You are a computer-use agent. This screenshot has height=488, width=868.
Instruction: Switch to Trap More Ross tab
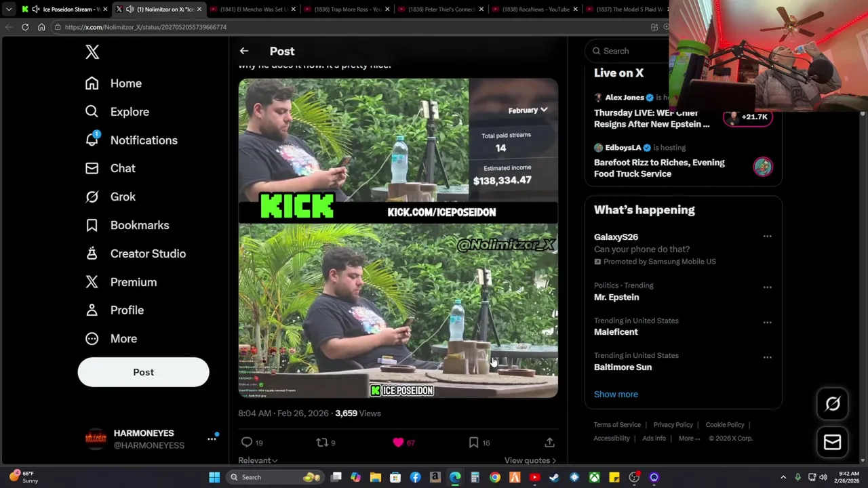[346, 9]
